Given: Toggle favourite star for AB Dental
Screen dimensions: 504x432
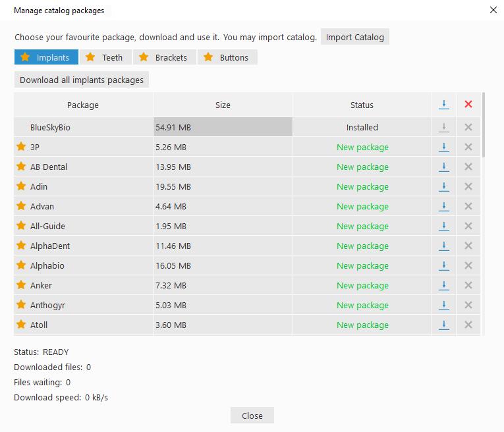Looking at the screenshot, I should point(21,167).
